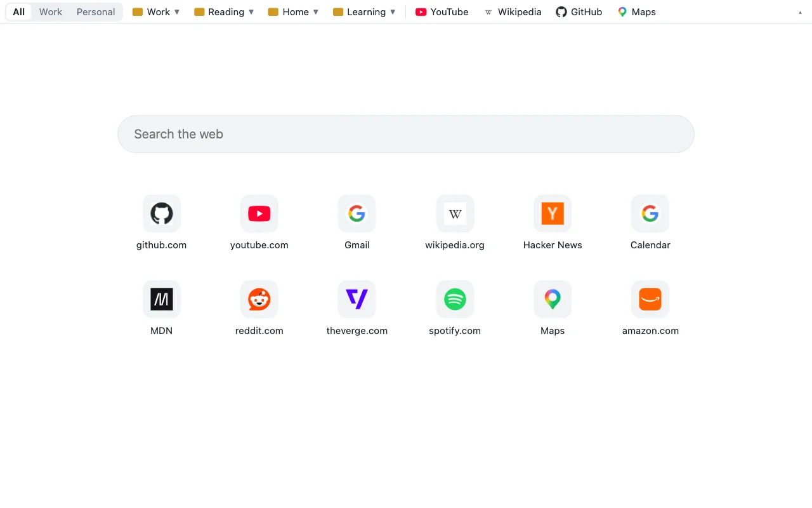Click the amazon.com label text

[x=650, y=331]
